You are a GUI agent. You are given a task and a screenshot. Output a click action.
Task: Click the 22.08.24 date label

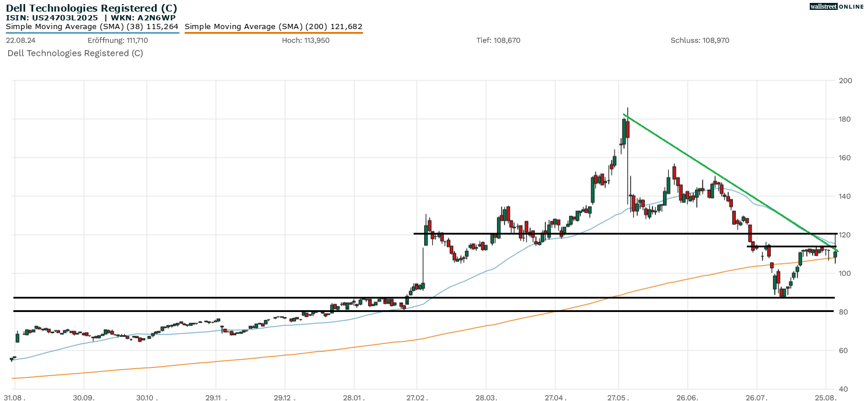tap(20, 41)
